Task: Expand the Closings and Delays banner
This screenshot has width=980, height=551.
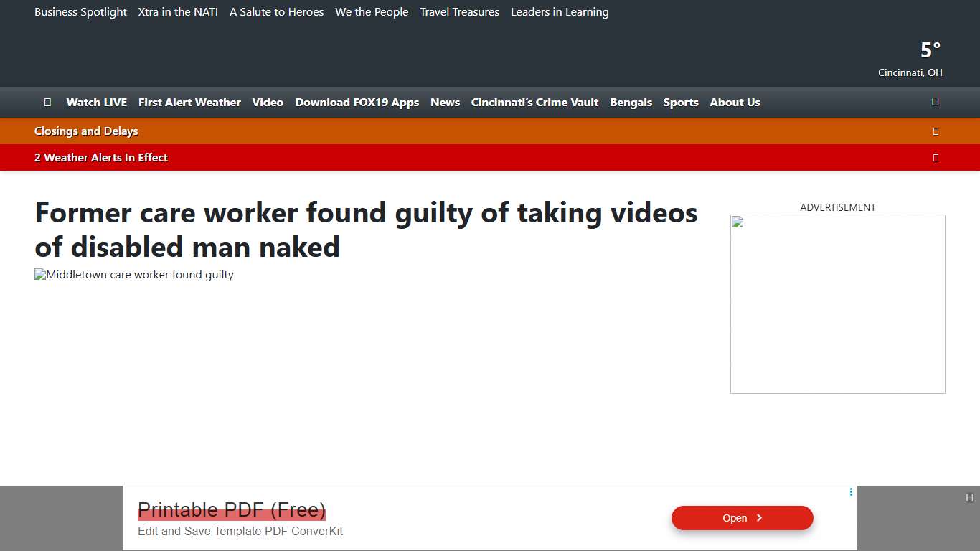Action: point(86,131)
